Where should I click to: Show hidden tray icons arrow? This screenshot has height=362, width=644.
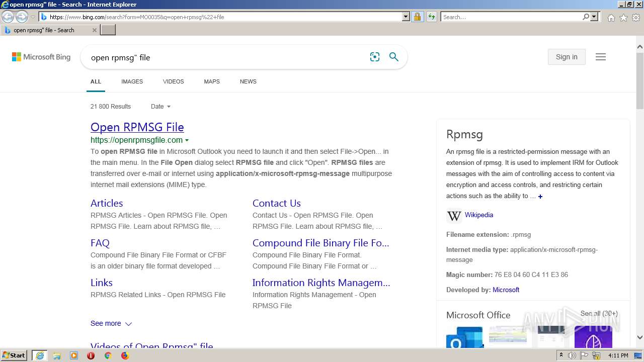click(561, 355)
